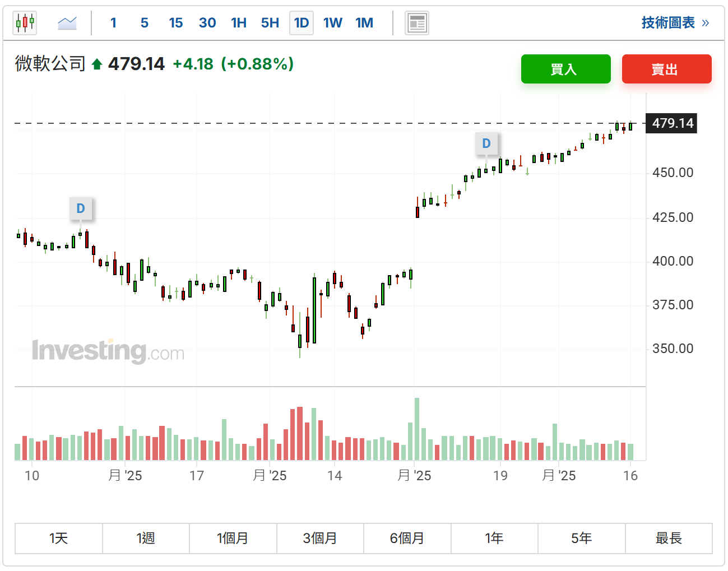Select the 1W interval
The height and width of the screenshot is (571, 728).
(x=332, y=23)
